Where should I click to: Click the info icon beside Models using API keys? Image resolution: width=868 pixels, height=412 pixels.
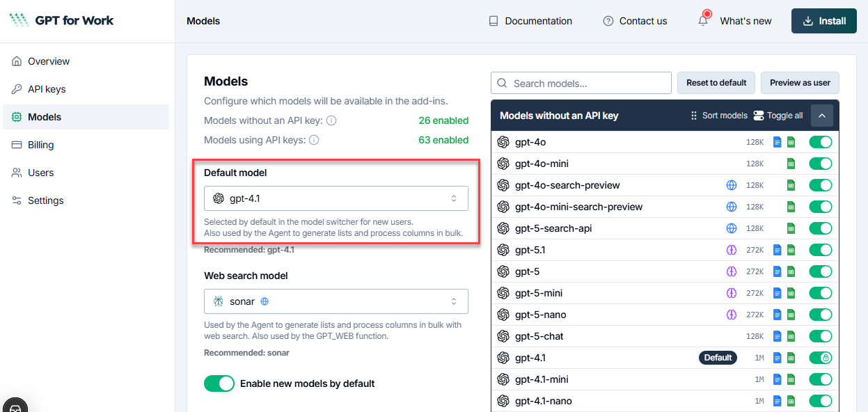(314, 140)
